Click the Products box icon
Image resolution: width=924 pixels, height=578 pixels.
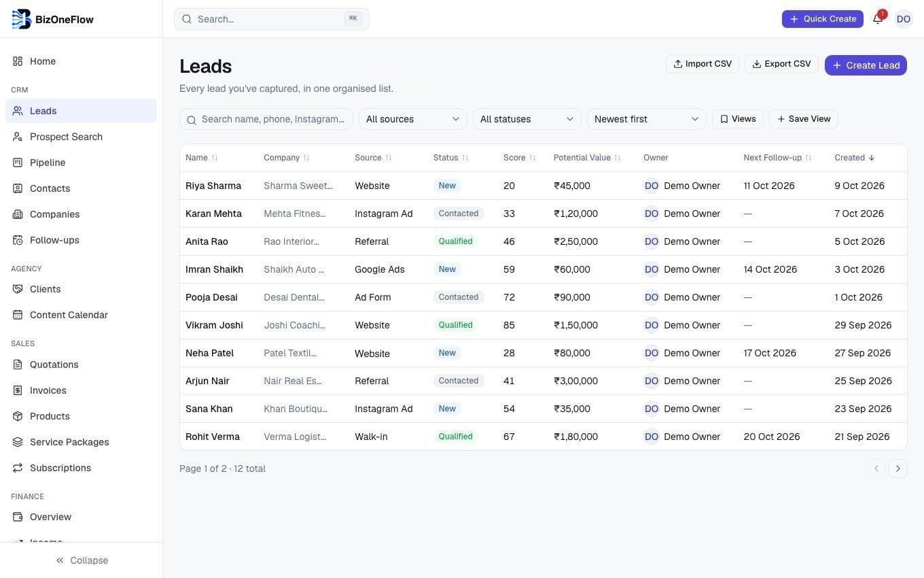coord(18,416)
